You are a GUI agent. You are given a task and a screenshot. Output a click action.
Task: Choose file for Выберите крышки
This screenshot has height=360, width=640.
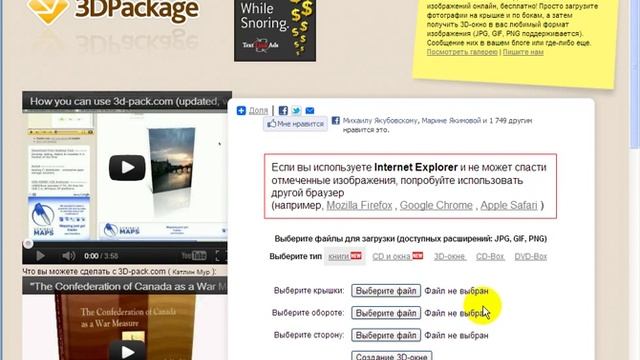[x=386, y=291]
